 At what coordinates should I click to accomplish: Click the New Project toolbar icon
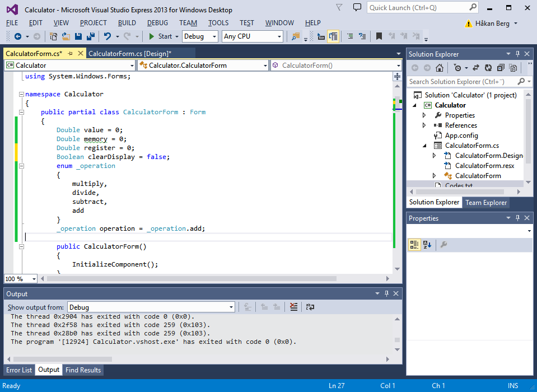(x=53, y=36)
